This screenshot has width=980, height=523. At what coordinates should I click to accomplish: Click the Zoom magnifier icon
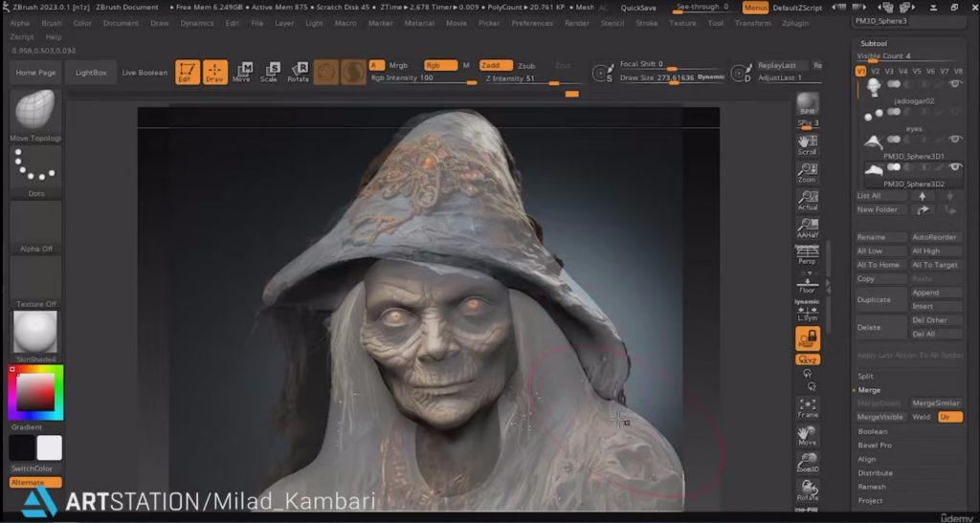[x=808, y=173]
